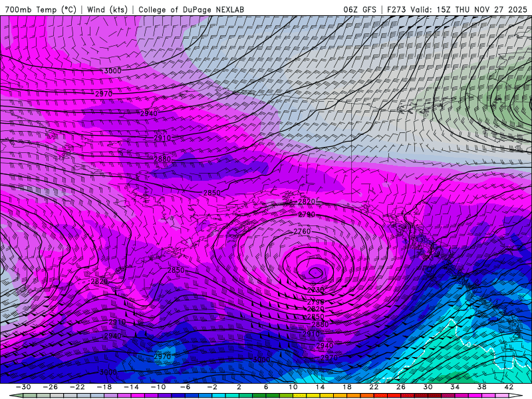The width and height of the screenshot is (532, 399).
Task: Select the positive 30 color scale label
Action: click(x=428, y=387)
